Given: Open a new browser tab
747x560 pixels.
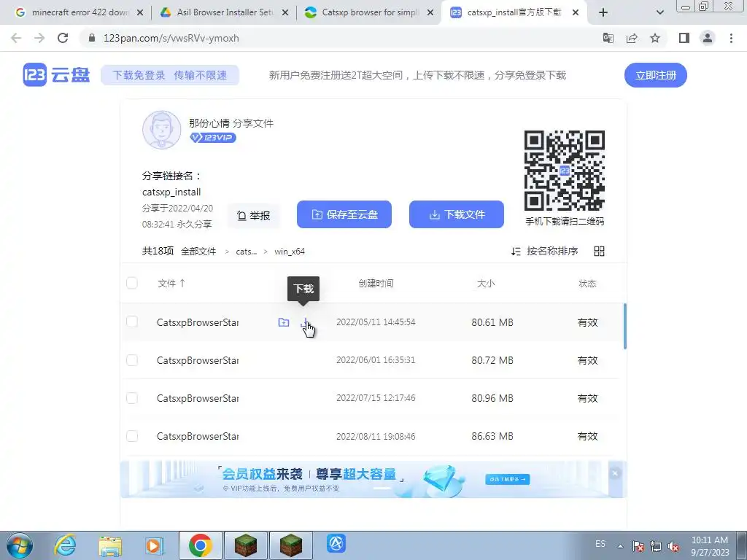Looking at the screenshot, I should tap(603, 13).
